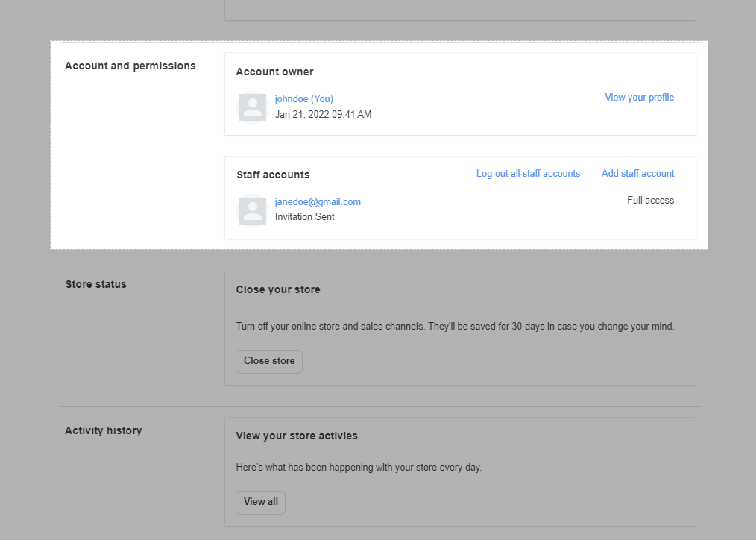Image resolution: width=756 pixels, height=540 pixels.
Task: Click the View your profile link
Action: point(640,98)
